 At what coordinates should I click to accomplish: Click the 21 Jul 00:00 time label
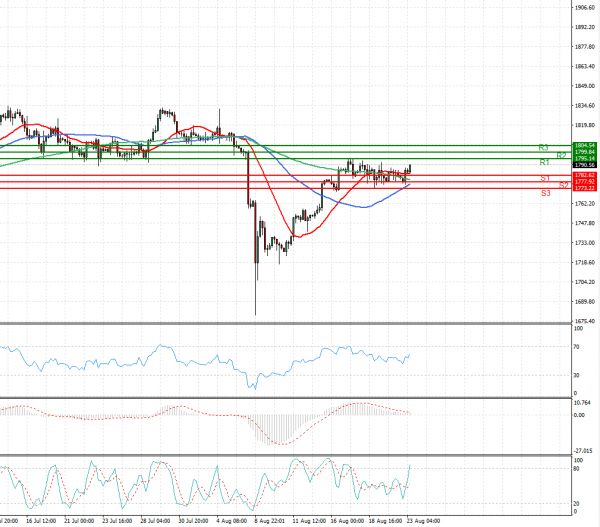click(79, 521)
